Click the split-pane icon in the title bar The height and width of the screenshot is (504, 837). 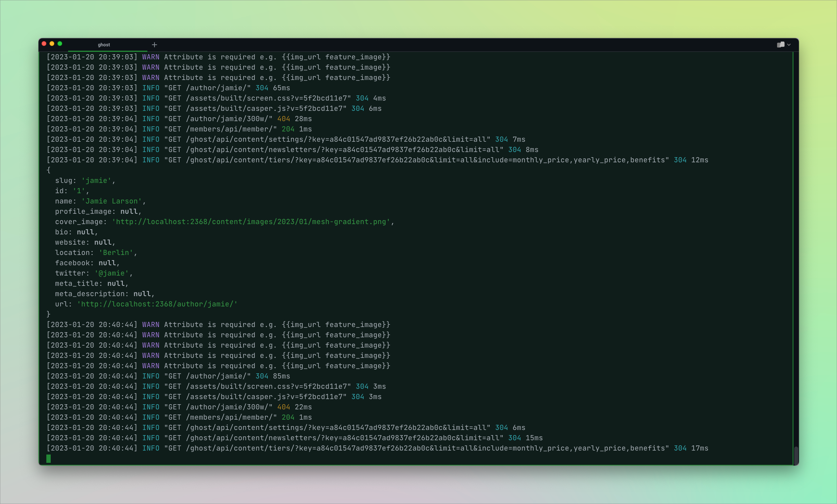781,44
